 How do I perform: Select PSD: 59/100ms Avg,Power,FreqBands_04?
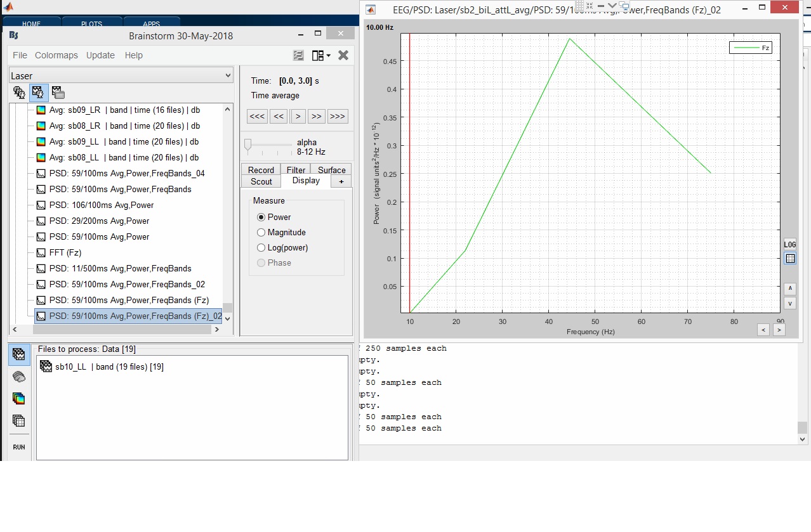click(x=127, y=173)
